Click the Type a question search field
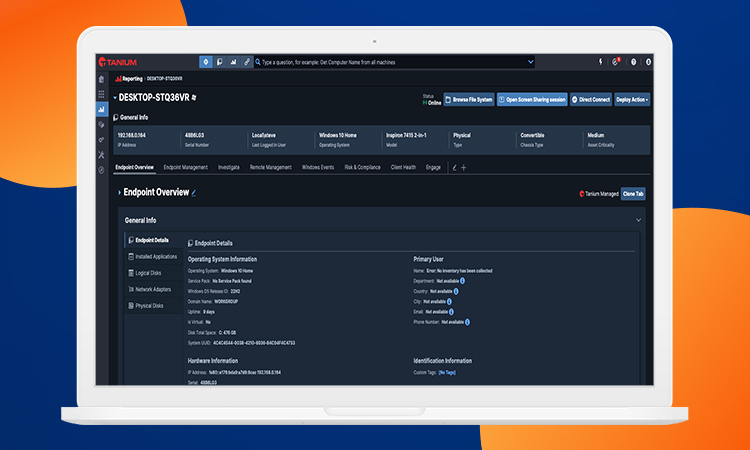Image resolution: width=750 pixels, height=450 pixels. (x=392, y=62)
